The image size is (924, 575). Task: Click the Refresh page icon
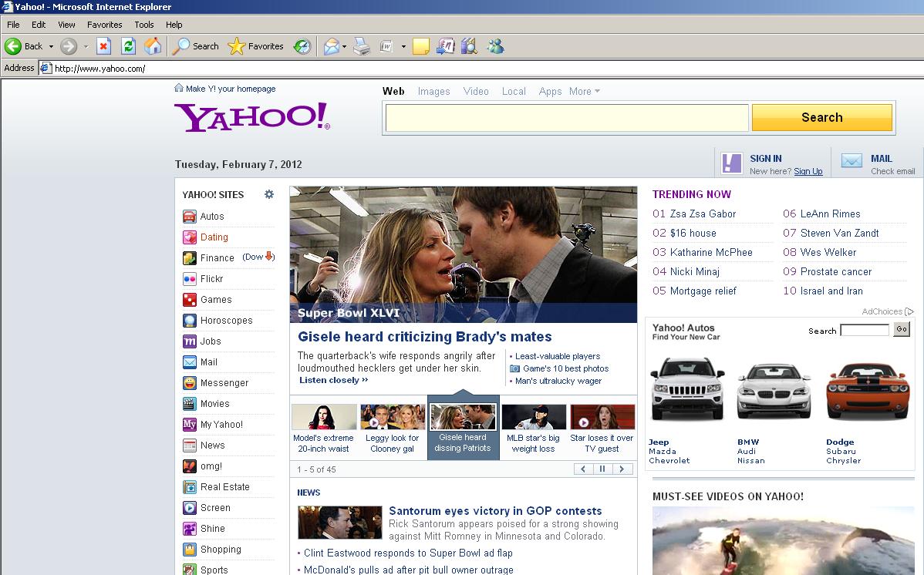129,46
